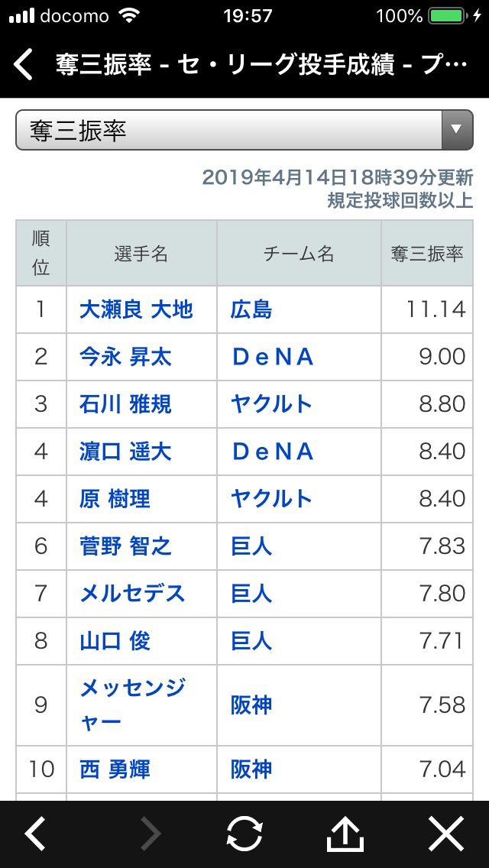Open team link ヤクルト for 原 樹理

point(272,499)
